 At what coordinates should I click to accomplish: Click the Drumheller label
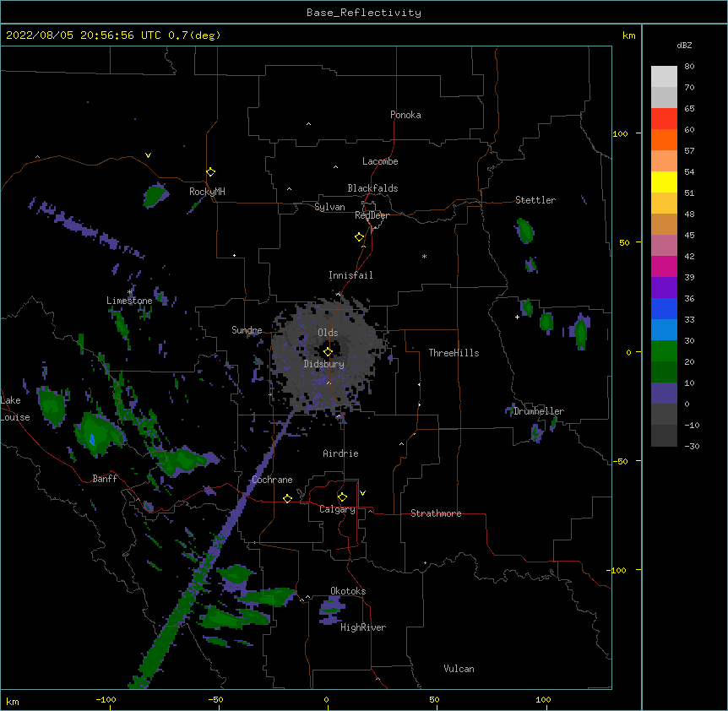[539, 411]
